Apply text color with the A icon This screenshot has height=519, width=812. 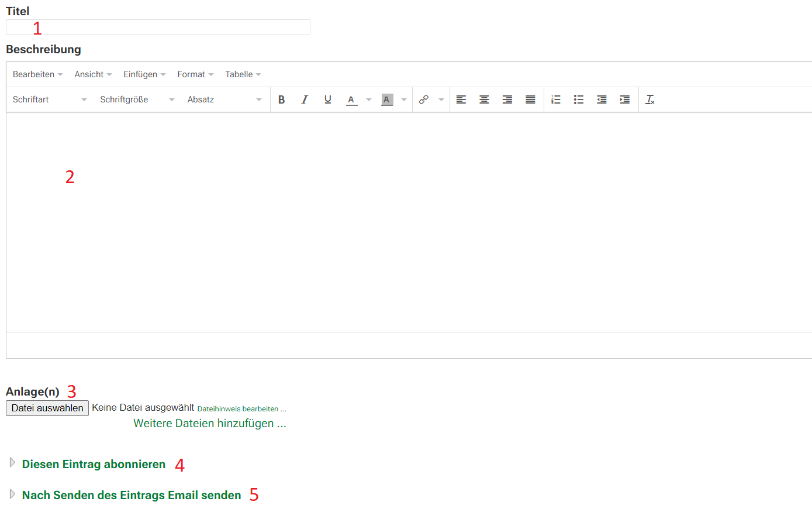click(x=351, y=99)
